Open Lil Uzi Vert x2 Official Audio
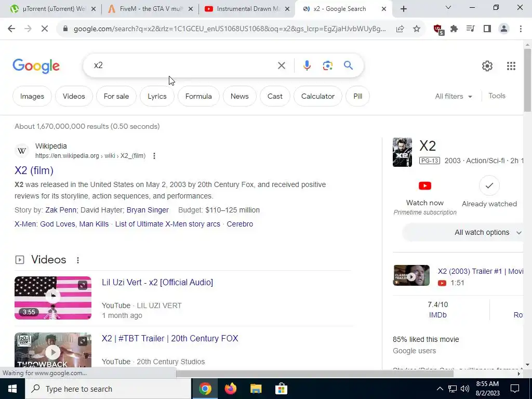The width and height of the screenshot is (532, 399). 157,282
